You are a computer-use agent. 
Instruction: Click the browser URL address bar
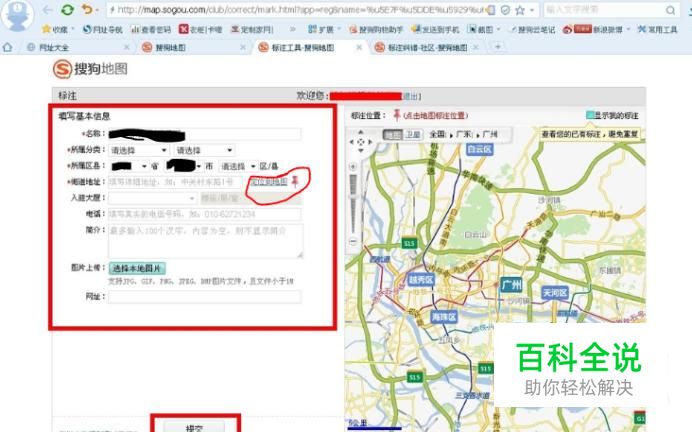(x=298, y=10)
